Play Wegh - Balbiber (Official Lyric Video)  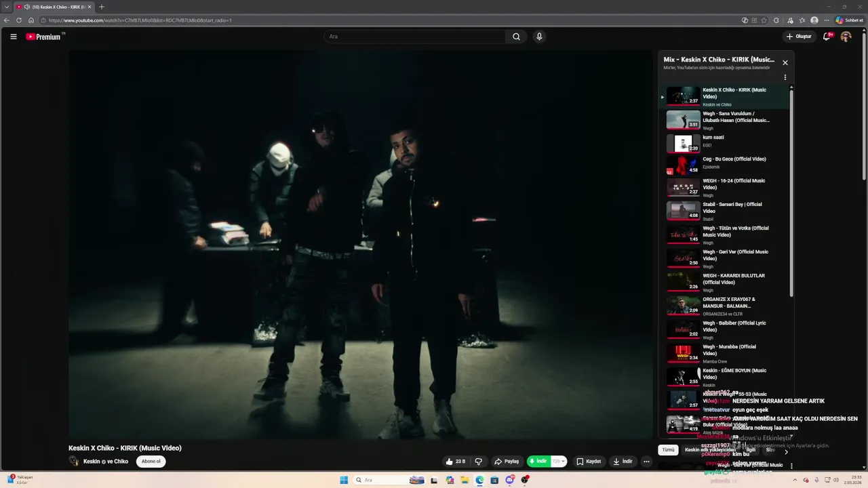[724, 330]
